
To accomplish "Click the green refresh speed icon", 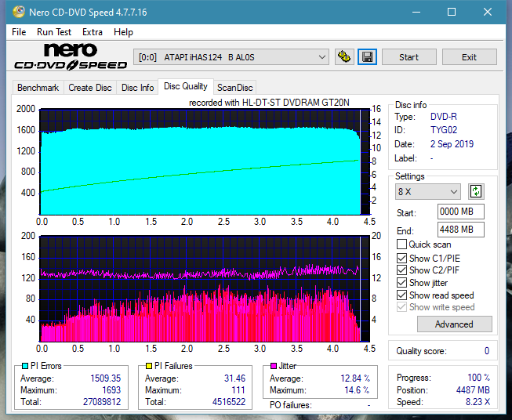I will (476, 191).
